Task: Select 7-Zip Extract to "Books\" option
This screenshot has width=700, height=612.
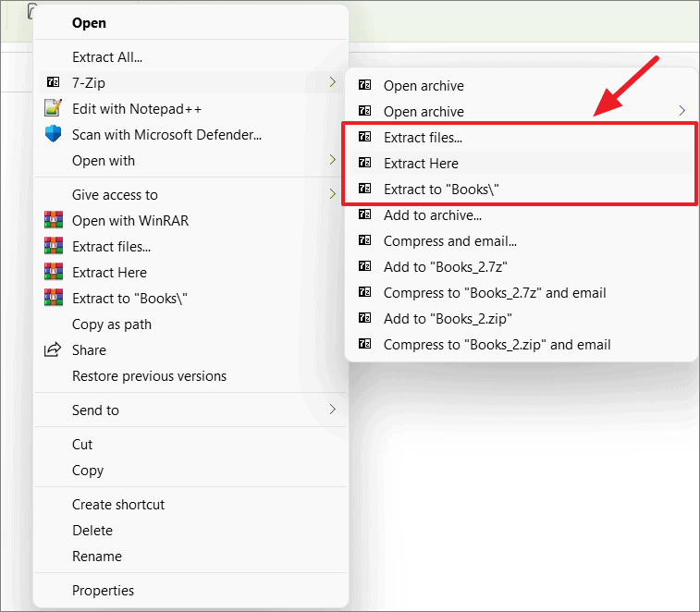Action: [522, 189]
